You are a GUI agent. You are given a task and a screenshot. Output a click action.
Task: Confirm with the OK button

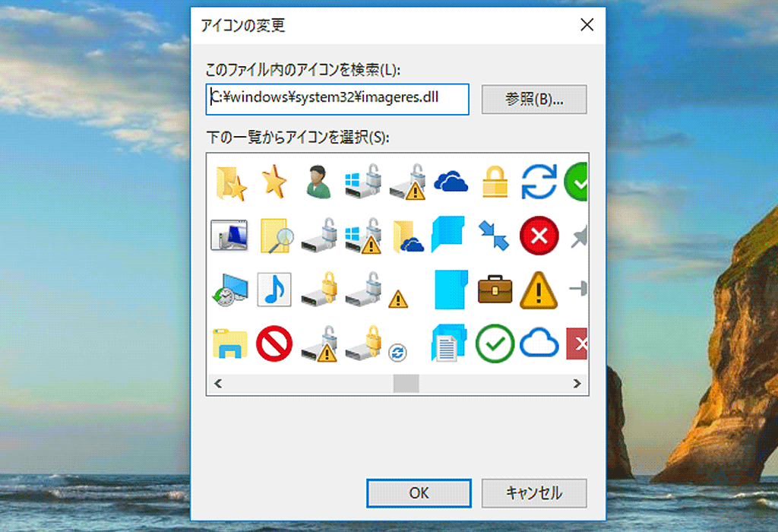pyautogui.click(x=419, y=492)
